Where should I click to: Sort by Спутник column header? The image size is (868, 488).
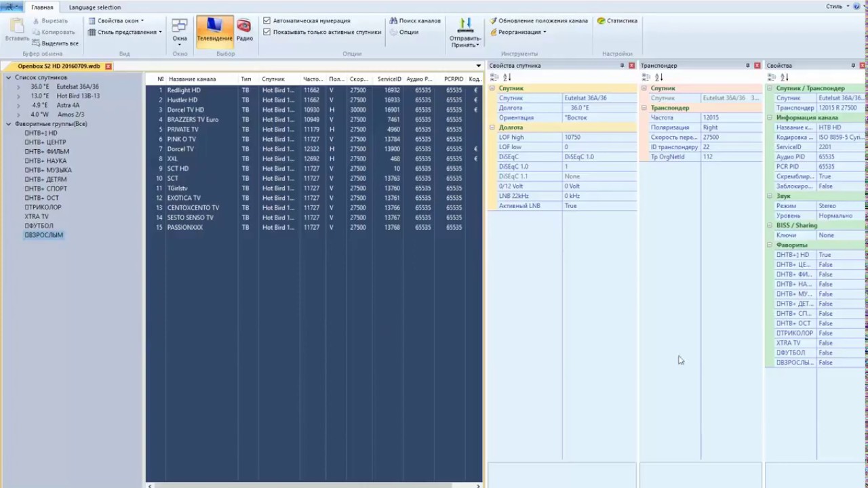click(x=280, y=79)
